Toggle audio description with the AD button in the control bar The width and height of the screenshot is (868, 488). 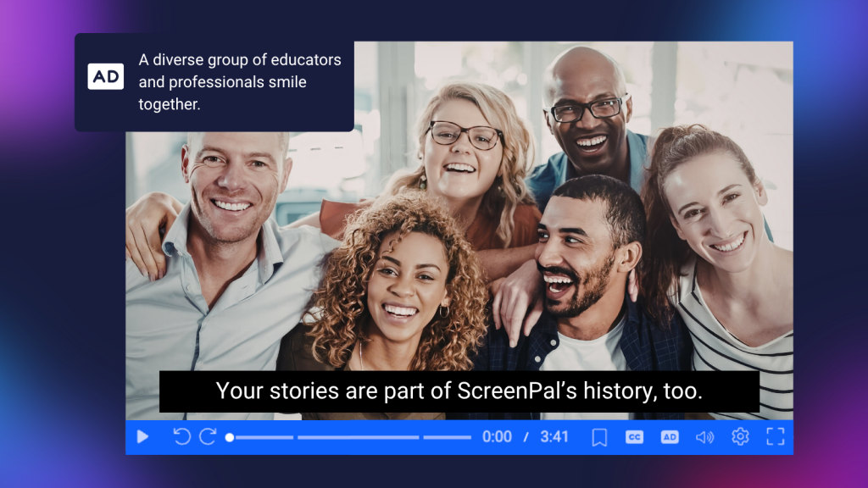[670, 437]
